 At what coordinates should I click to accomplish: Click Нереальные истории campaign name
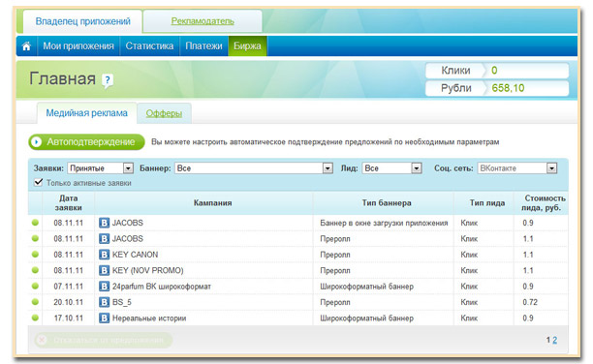[149, 318]
